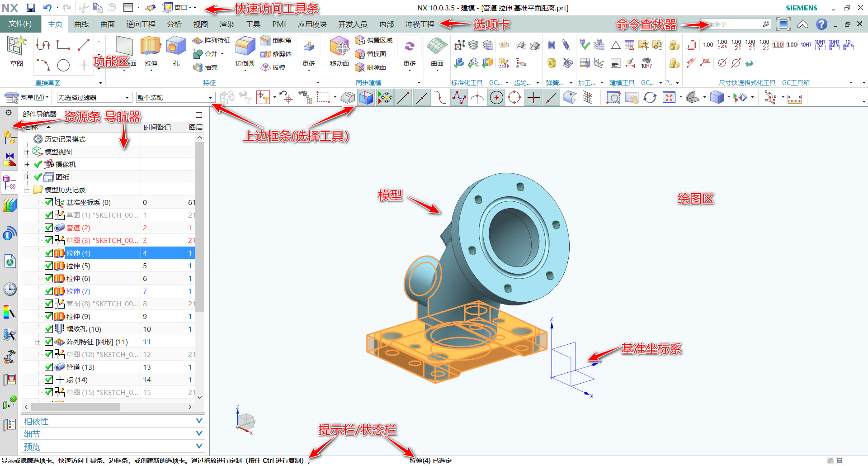The width and height of the screenshot is (868, 466).
Task: Click the fit view icon in top border bar
Action: coord(669,97)
